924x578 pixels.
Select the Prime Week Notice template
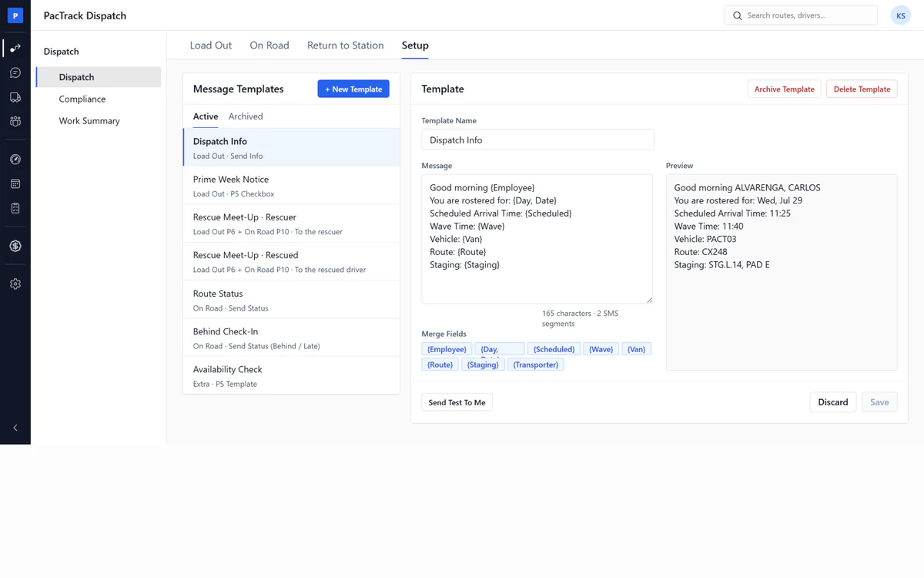[292, 186]
